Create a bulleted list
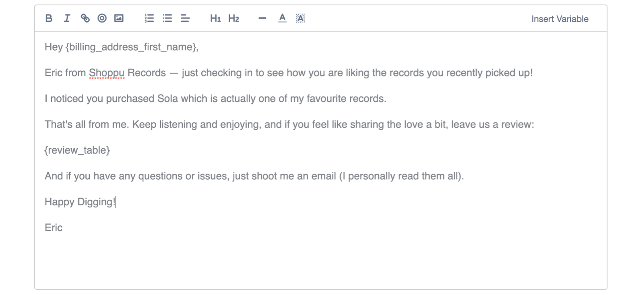Image resolution: width=644 pixels, height=295 pixels. pyautogui.click(x=167, y=18)
